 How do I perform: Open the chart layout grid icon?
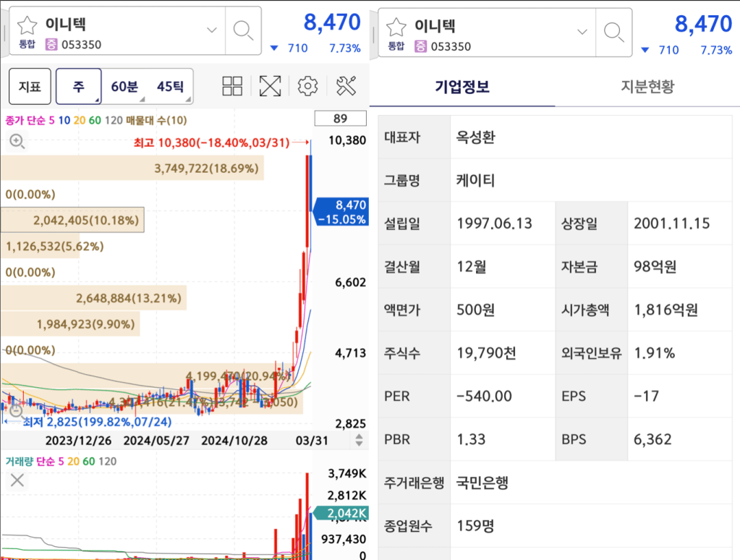click(x=232, y=86)
